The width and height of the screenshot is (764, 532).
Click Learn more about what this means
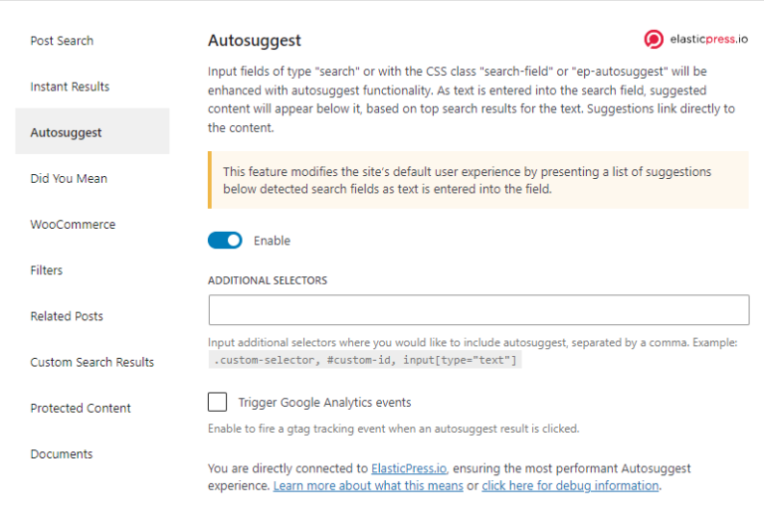pos(368,485)
